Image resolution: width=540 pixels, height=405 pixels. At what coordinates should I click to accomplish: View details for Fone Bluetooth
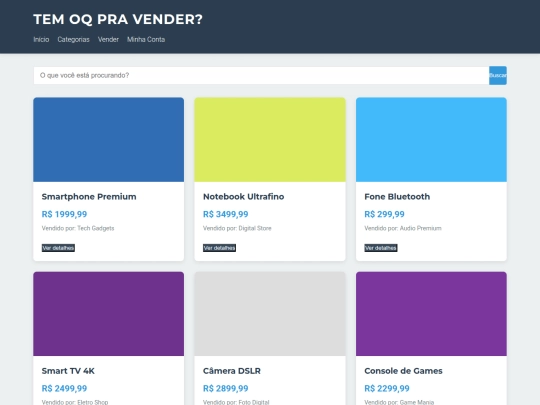(x=381, y=248)
